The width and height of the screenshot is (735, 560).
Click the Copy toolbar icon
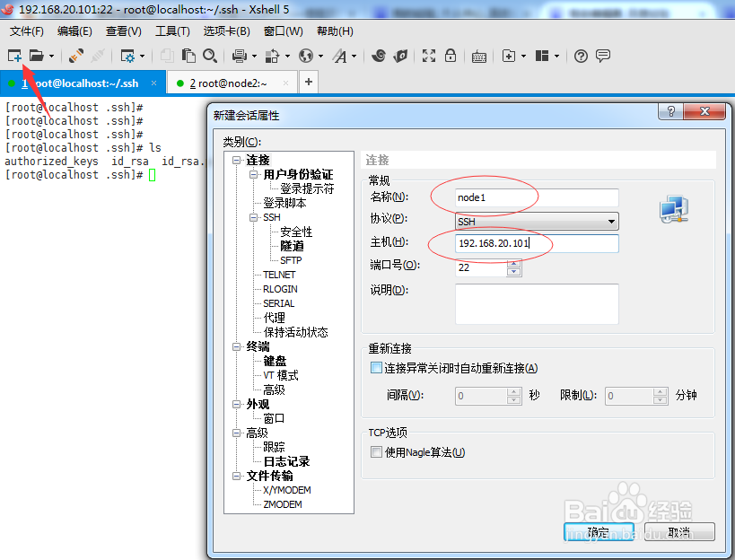pyautogui.click(x=167, y=56)
